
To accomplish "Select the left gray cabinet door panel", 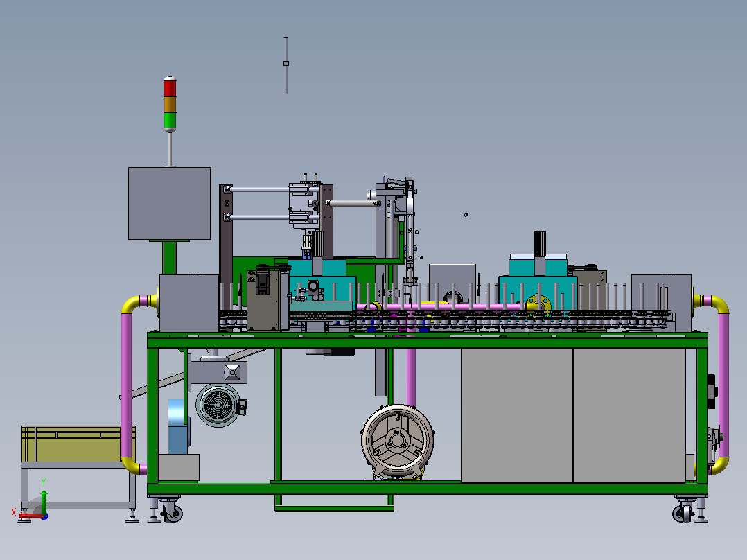I will (517, 416).
